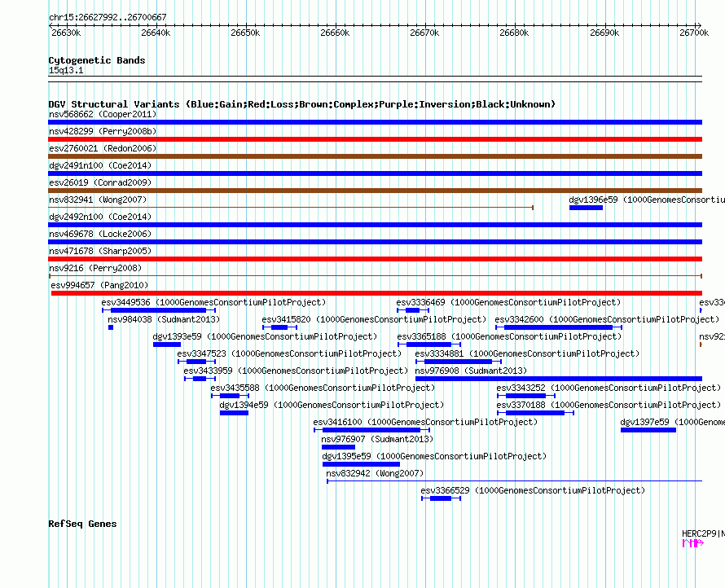Click the thin line under nsv832942 (Wong2007)
725x588 pixels.
point(515,481)
